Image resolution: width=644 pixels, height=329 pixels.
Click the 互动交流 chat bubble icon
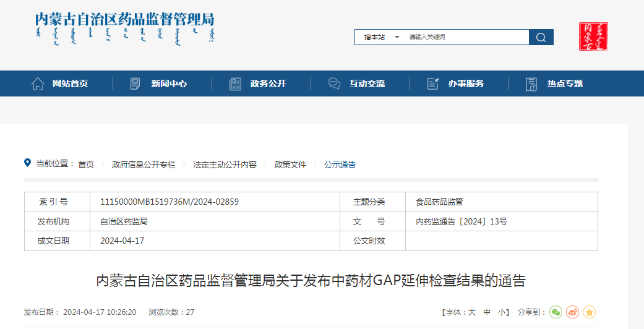[334, 83]
